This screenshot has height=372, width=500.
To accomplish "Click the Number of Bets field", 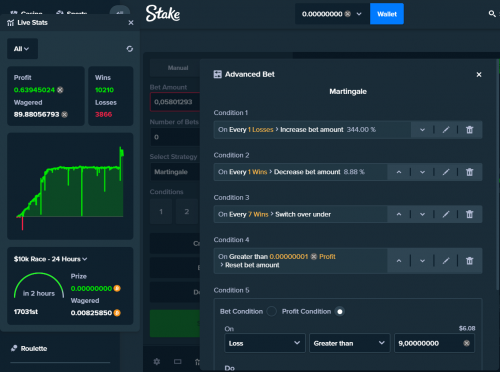I will [175, 137].
